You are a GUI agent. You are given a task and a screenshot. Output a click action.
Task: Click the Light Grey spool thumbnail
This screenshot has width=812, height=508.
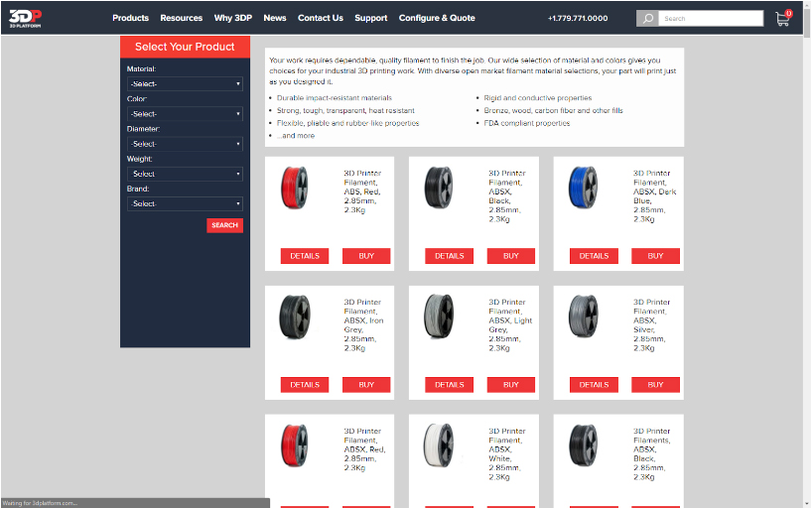(x=439, y=317)
